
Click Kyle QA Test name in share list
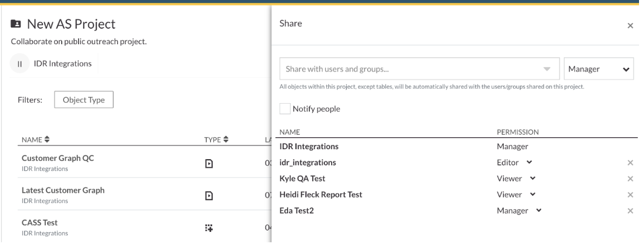point(302,178)
